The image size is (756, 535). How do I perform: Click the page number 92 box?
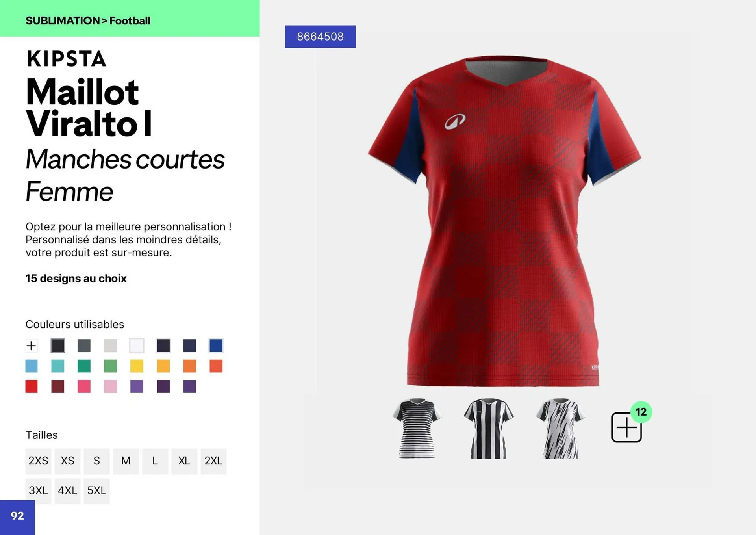[17, 517]
